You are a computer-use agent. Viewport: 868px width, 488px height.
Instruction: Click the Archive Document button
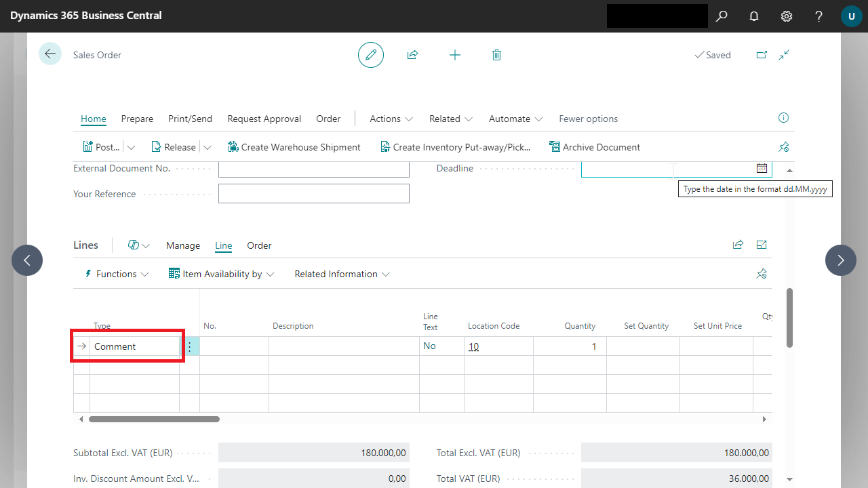(594, 147)
